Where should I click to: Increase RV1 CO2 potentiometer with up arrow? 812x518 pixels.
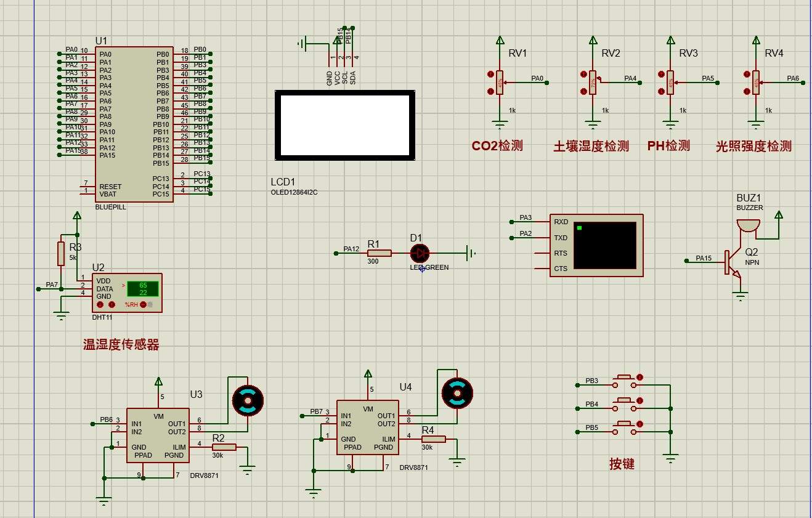(x=490, y=74)
